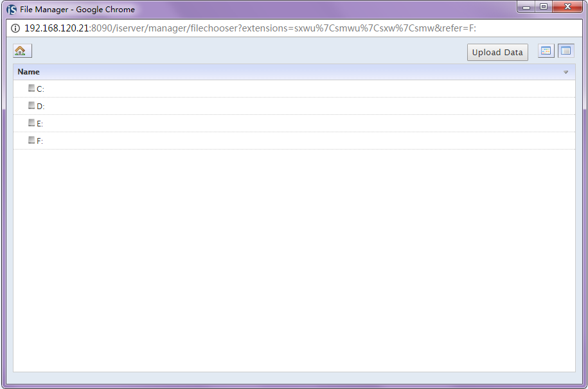Image resolution: width=588 pixels, height=389 pixels.
Task: Sort by clicking the Name column header
Action: click(x=29, y=72)
